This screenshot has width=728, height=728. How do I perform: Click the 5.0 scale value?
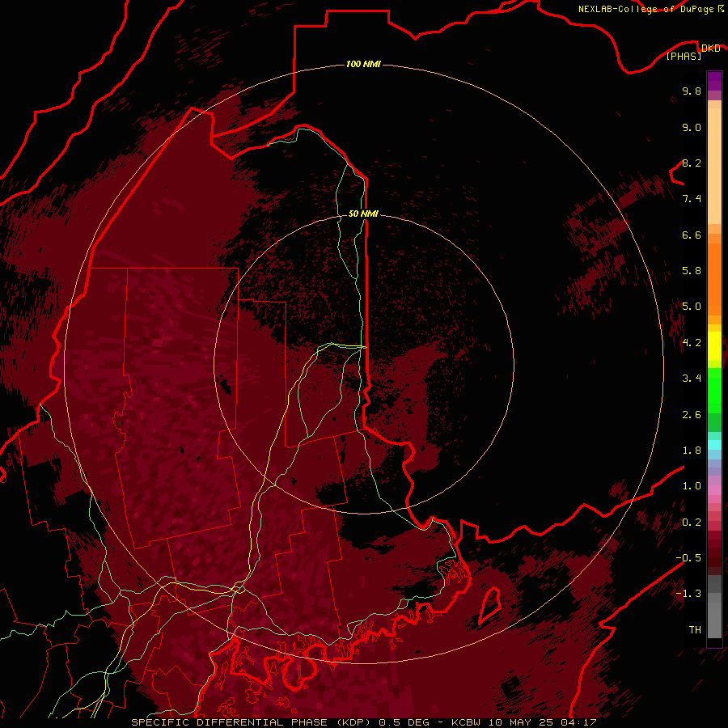coord(692,307)
